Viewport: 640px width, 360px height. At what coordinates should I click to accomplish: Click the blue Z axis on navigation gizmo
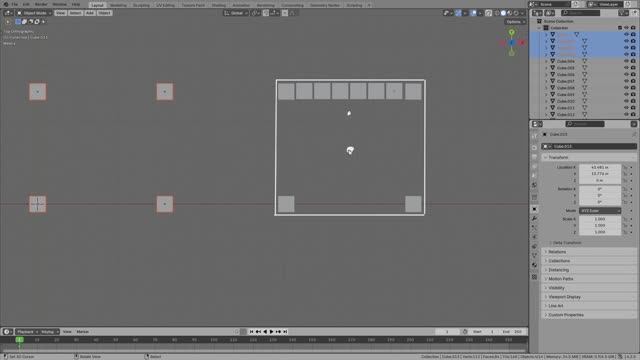pyautogui.click(x=512, y=42)
